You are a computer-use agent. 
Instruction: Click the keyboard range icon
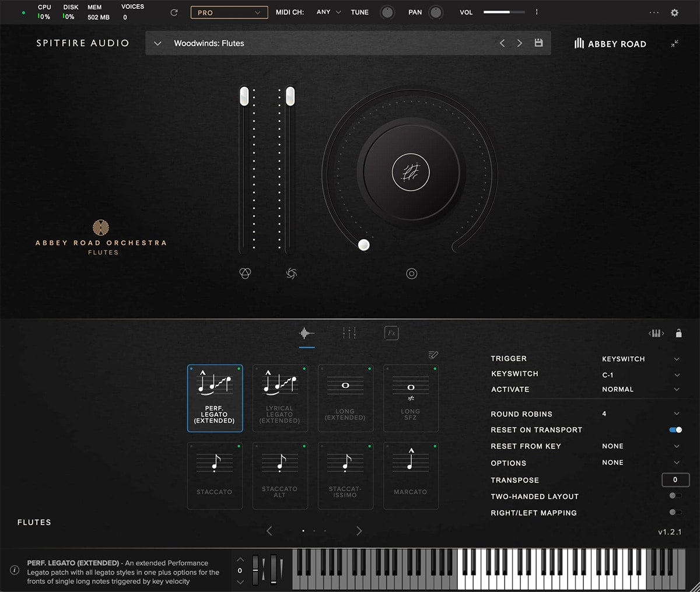(x=656, y=334)
